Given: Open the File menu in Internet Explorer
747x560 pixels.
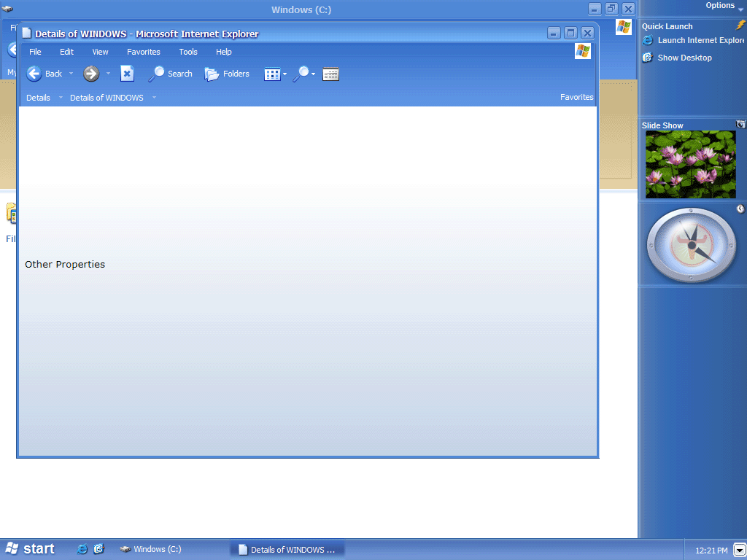Looking at the screenshot, I should tap(35, 52).
